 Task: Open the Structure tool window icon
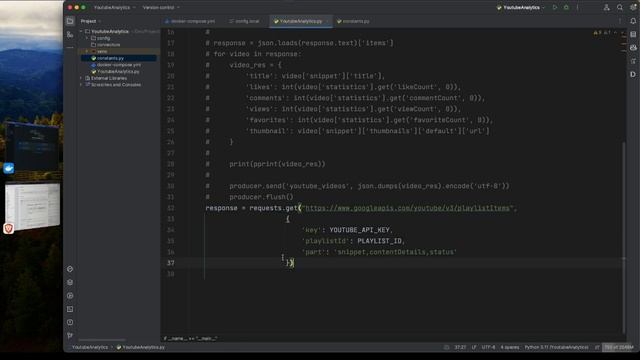(x=70, y=35)
